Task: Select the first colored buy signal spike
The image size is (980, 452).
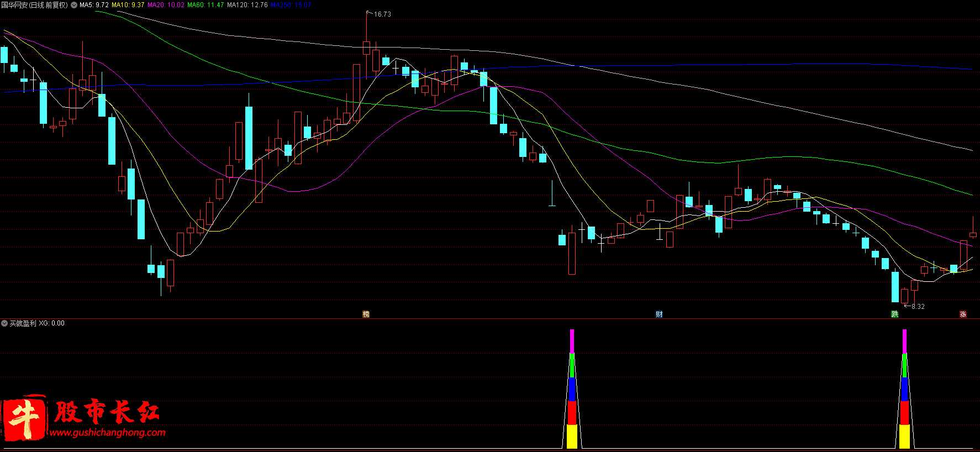Action: pos(572,389)
